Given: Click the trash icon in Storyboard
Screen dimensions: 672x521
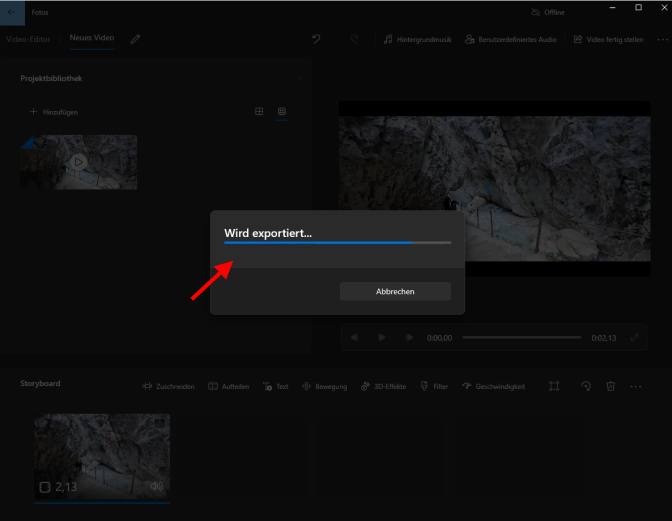Looking at the screenshot, I should coord(610,386).
